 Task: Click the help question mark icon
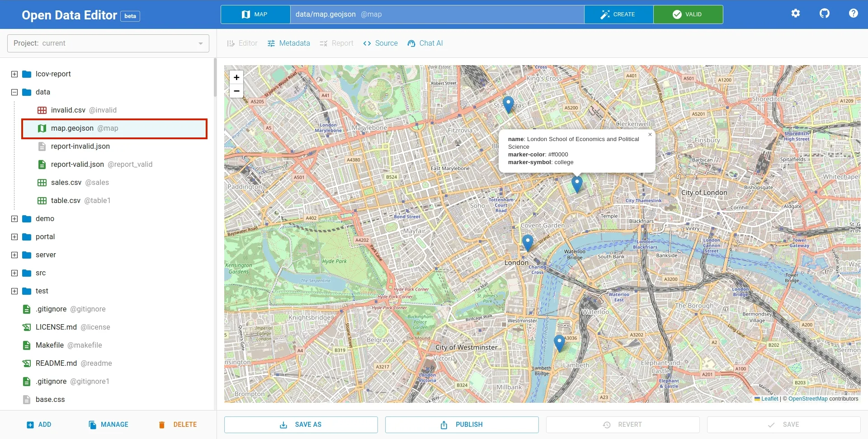(x=853, y=14)
